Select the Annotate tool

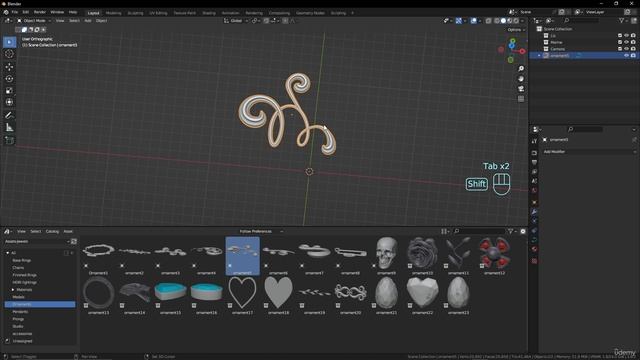[x=9, y=116]
